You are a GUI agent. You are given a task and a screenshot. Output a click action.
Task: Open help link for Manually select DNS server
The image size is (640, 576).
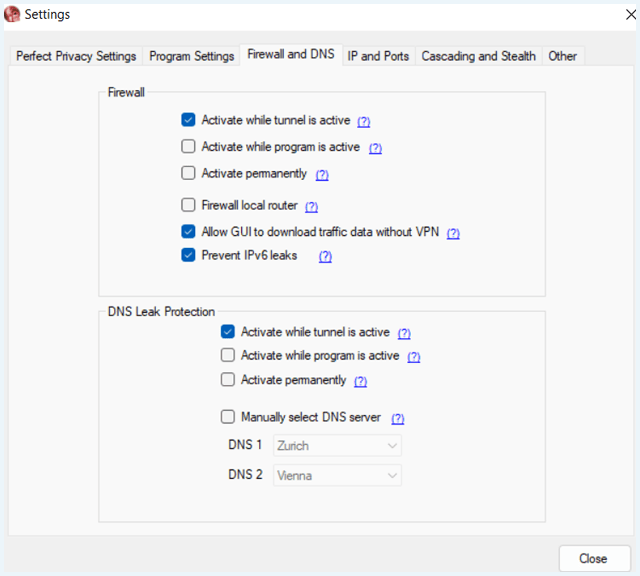click(398, 419)
